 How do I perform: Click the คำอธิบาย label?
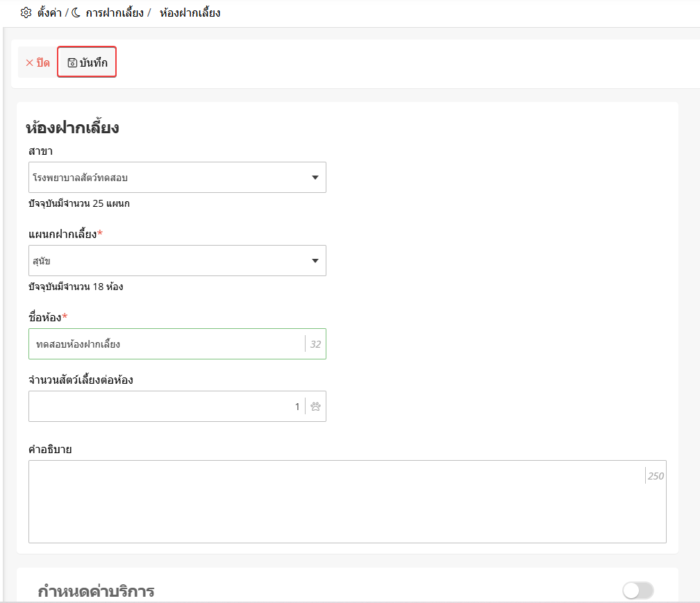point(50,449)
